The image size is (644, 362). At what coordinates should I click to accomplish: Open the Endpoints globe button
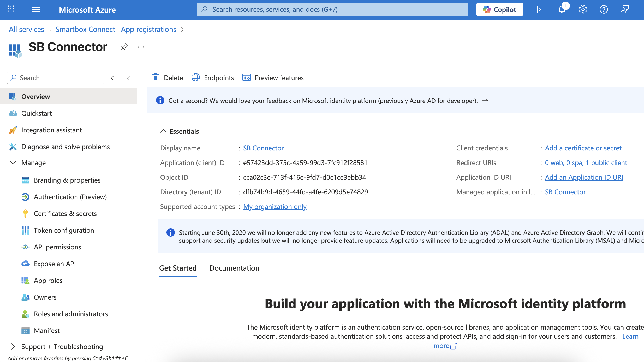(213, 78)
